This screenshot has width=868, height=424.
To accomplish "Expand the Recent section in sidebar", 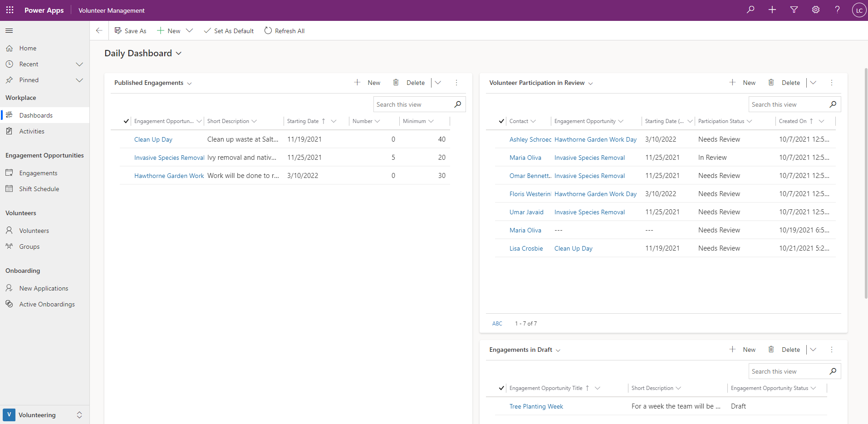I will pos(79,64).
